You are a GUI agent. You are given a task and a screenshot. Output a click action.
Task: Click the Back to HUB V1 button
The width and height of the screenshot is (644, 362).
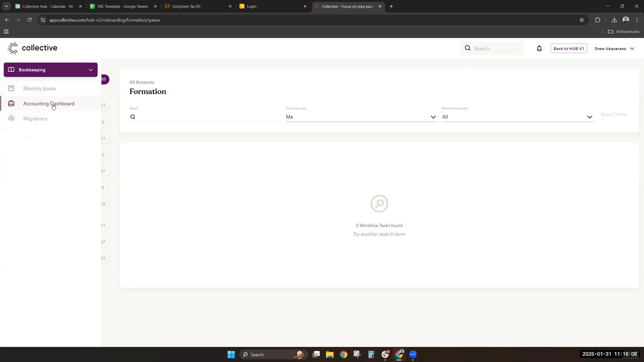tap(569, 49)
